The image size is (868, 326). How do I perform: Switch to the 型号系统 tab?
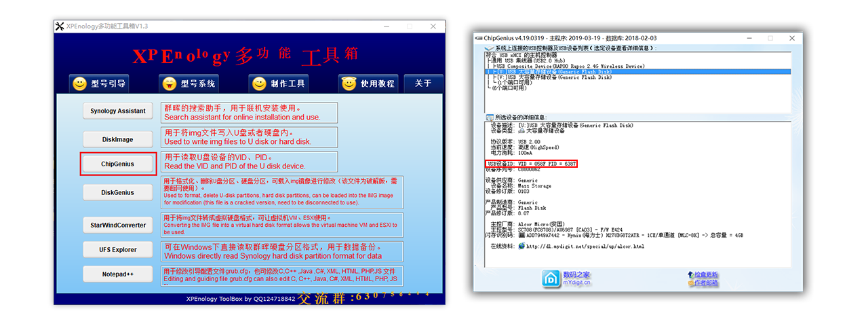189,84
